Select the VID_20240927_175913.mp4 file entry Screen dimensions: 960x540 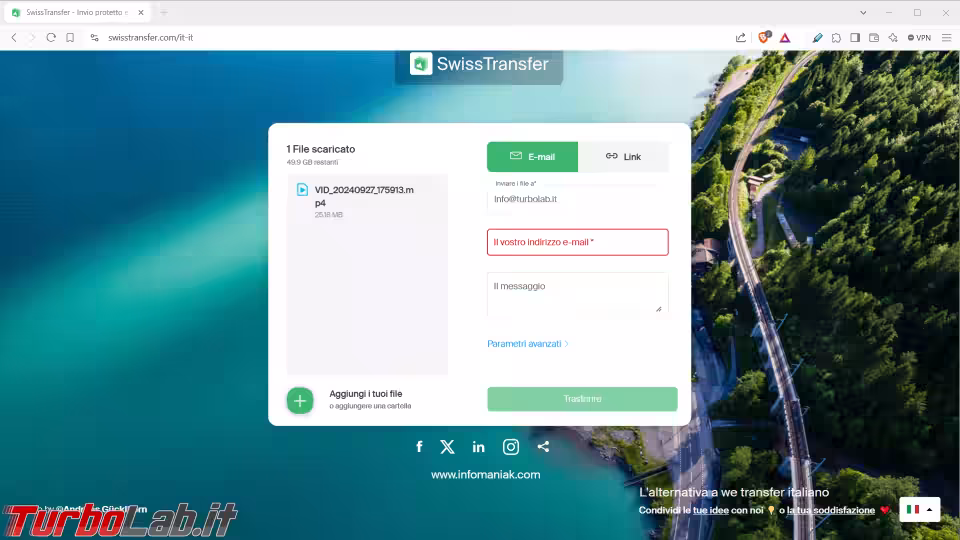tap(367, 201)
